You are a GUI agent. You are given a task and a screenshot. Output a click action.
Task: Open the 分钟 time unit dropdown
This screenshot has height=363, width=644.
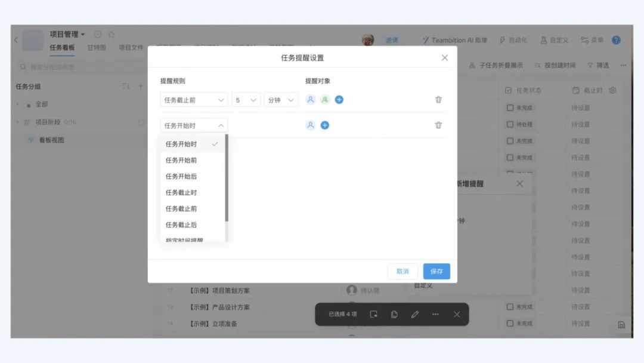click(x=281, y=100)
